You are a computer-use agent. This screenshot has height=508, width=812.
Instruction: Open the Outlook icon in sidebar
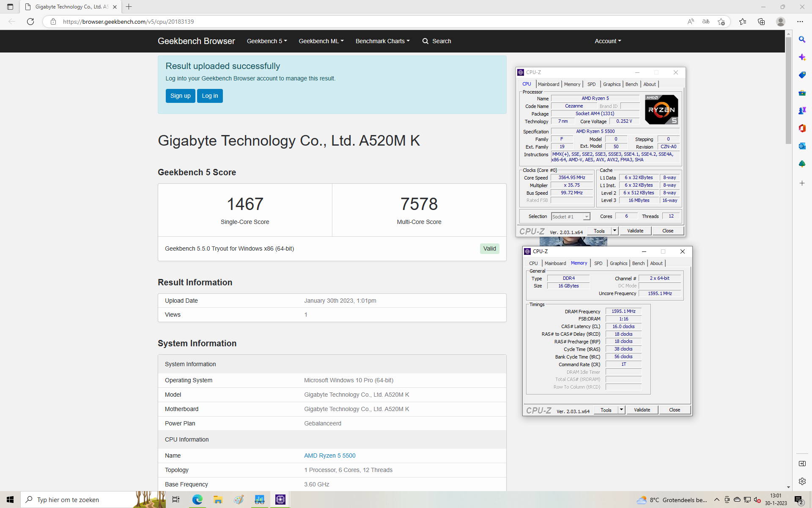coord(802,146)
